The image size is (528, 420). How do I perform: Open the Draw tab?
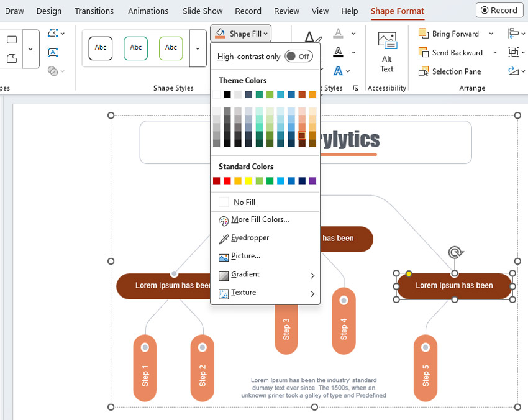coord(14,11)
